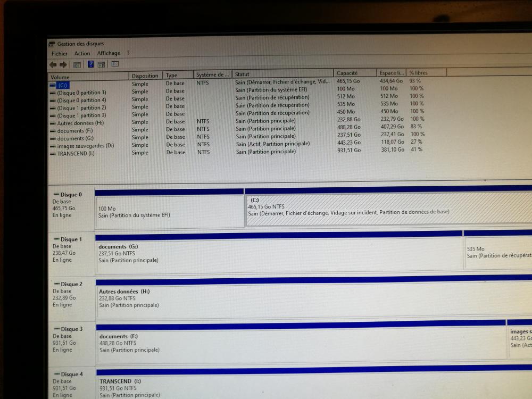This screenshot has width=532, height=399.
Task: Select the documents (G:) partition block
Action: [279, 253]
